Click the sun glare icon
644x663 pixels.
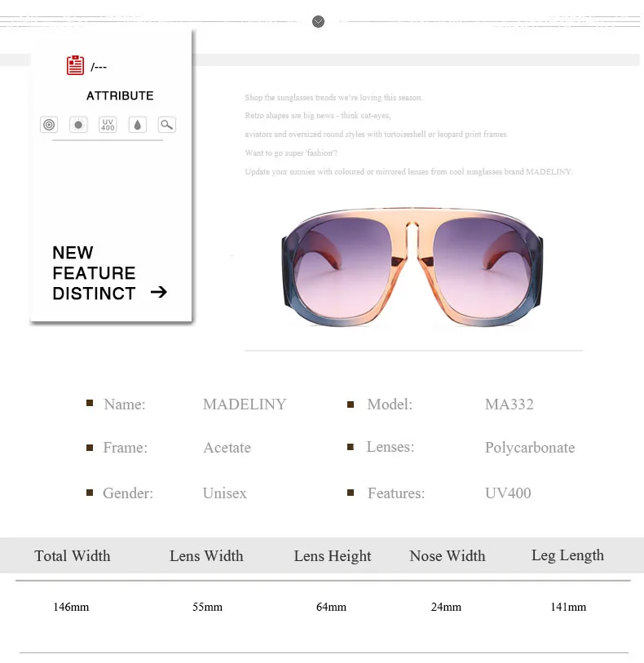[x=78, y=125]
